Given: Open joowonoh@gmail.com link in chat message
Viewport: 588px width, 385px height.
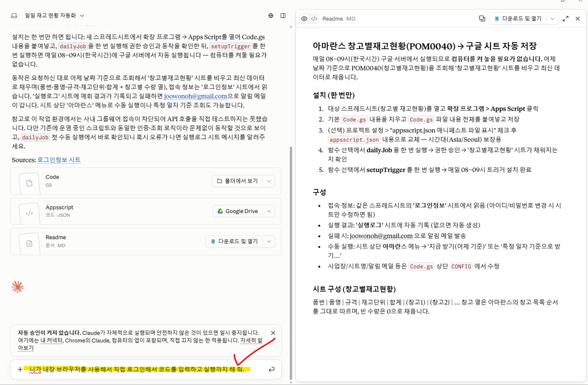Looking at the screenshot, I should click(195, 96).
